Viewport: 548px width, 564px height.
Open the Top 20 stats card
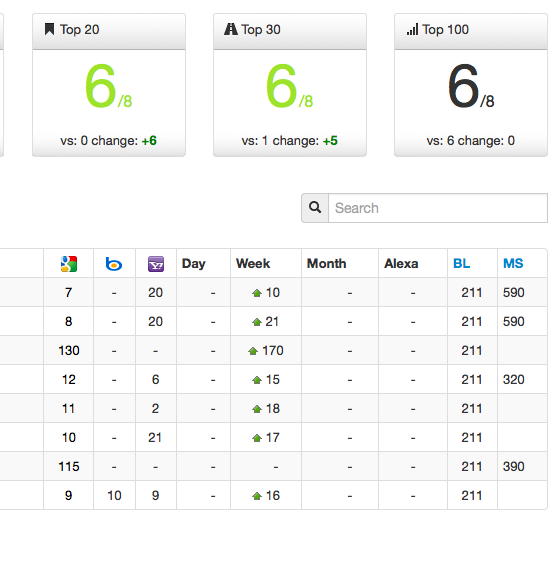pos(109,85)
